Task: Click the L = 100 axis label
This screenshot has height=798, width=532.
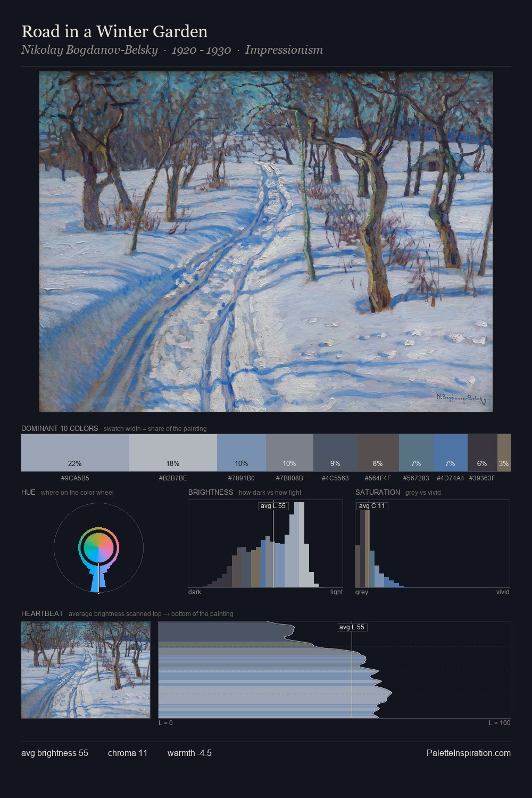Action: [500, 723]
